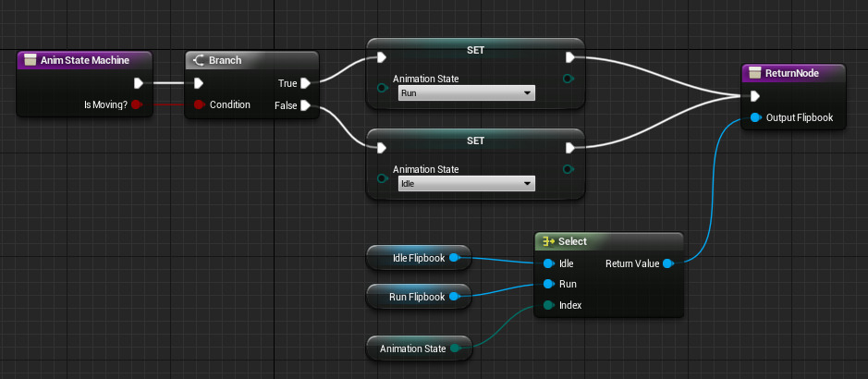The height and width of the screenshot is (379, 868).
Task: Open the Run animation state dropdown
Action: pyautogui.click(x=466, y=93)
